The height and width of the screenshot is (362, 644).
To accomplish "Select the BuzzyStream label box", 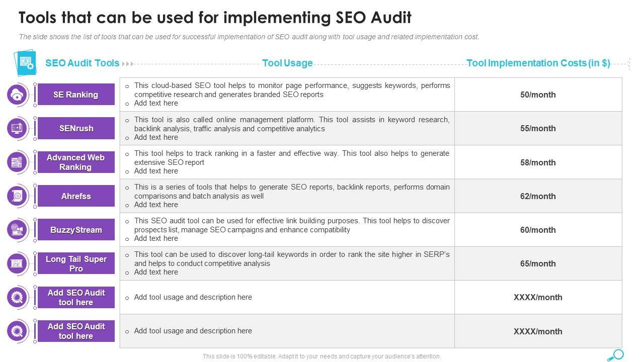I will 76,230.
